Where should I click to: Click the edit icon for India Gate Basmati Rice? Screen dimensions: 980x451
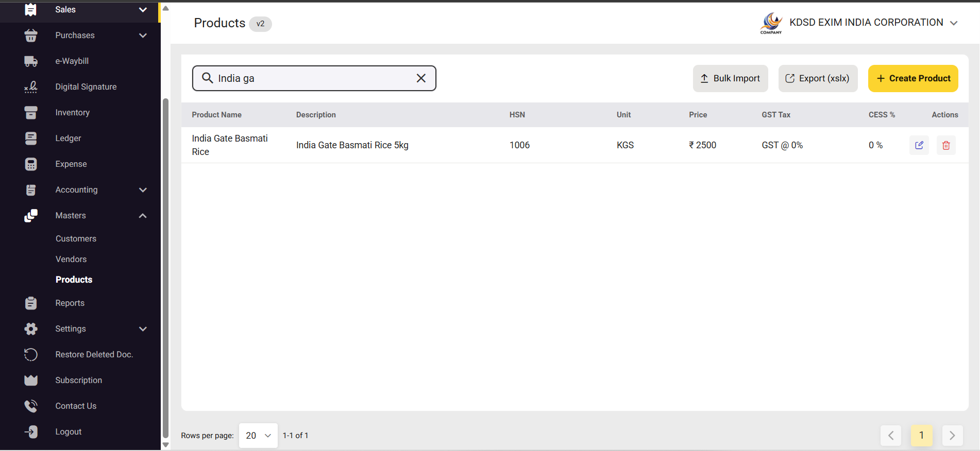[x=919, y=145]
